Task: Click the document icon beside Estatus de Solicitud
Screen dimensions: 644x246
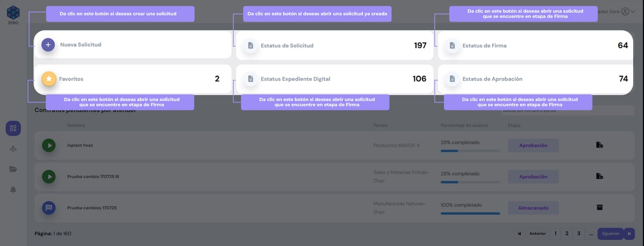Action: [x=250, y=46]
